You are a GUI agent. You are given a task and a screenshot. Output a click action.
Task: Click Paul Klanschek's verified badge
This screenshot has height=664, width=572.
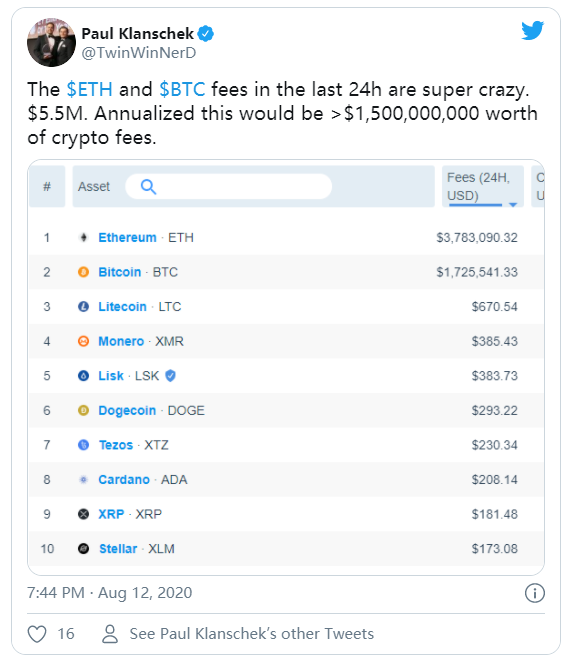(206, 34)
